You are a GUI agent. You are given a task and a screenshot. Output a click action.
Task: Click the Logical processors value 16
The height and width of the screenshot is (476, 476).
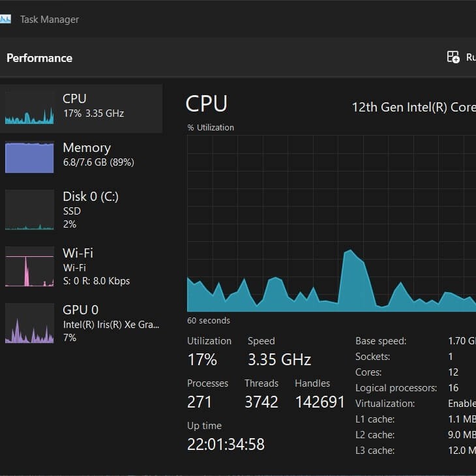pos(453,388)
